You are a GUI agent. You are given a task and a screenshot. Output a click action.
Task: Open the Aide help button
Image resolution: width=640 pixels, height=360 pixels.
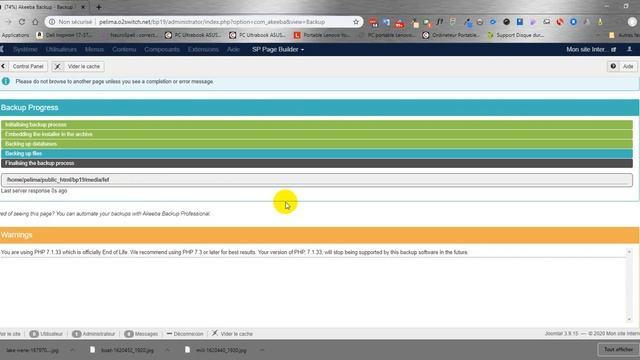[623, 66]
